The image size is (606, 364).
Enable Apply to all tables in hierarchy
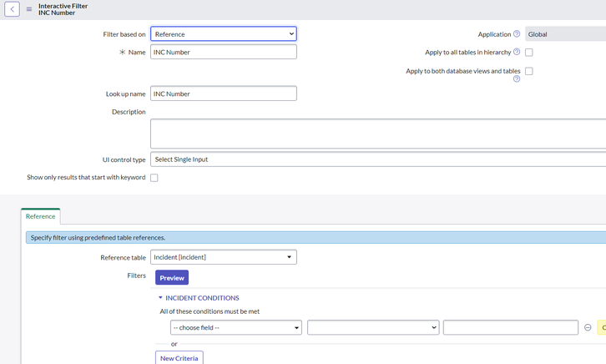click(x=529, y=53)
